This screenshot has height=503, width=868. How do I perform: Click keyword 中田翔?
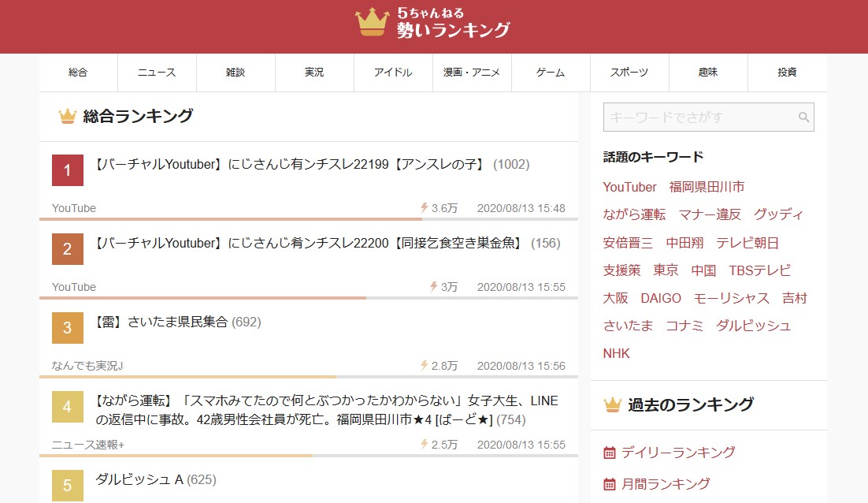pos(684,243)
